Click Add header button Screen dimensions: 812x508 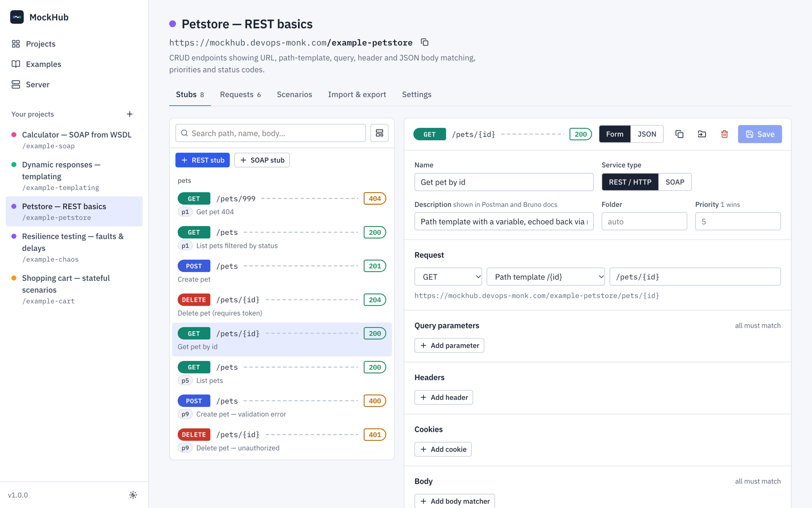443,397
